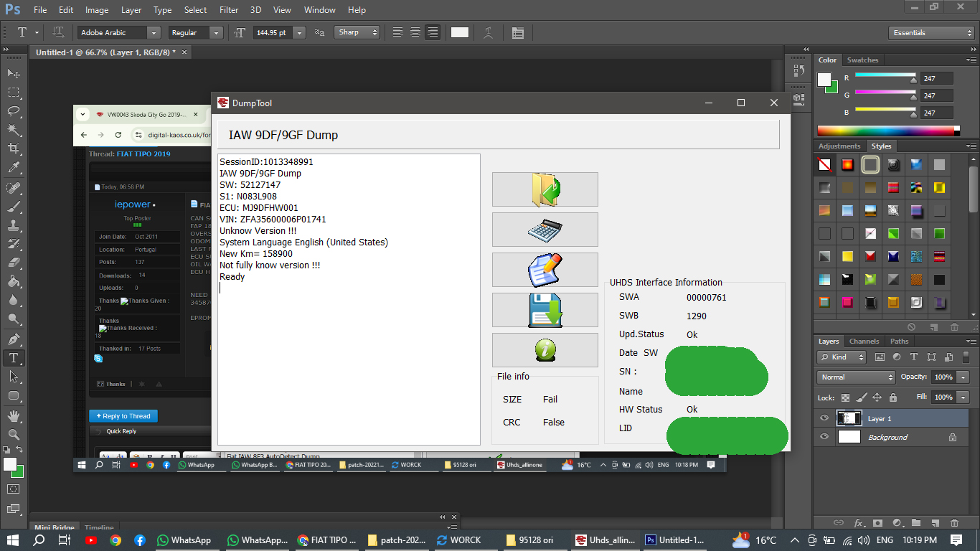980x551 pixels.
Task: Open the Essentials workspace dropdown
Action: point(931,32)
